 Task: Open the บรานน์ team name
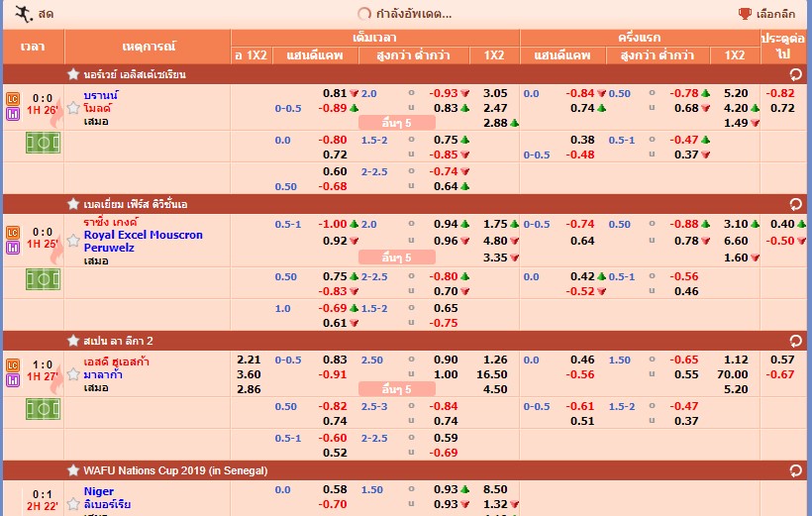coord(101,95)
